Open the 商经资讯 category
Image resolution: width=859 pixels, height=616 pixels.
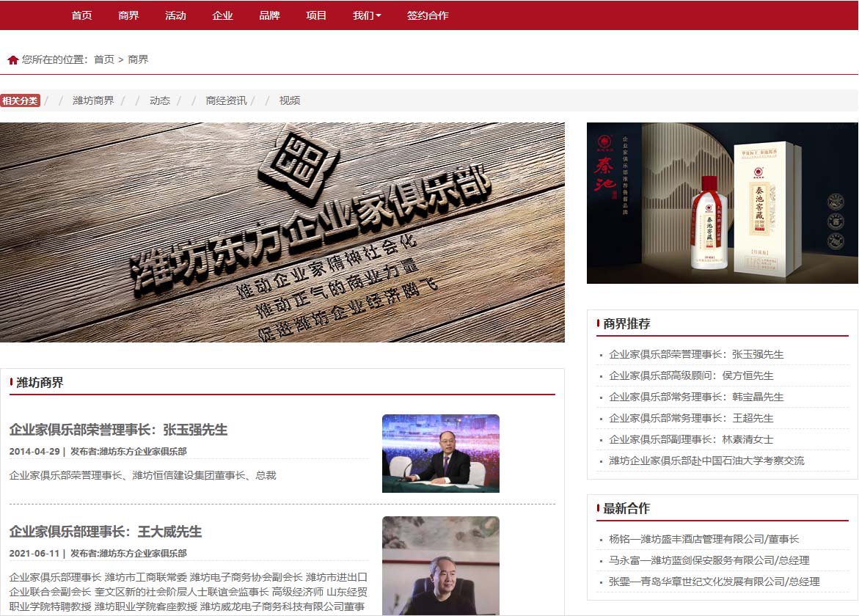(x=224, y=100)
